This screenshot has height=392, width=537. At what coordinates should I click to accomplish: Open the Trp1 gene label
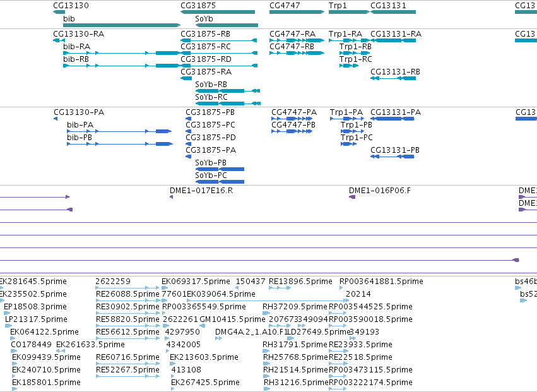tap(338, 6)
